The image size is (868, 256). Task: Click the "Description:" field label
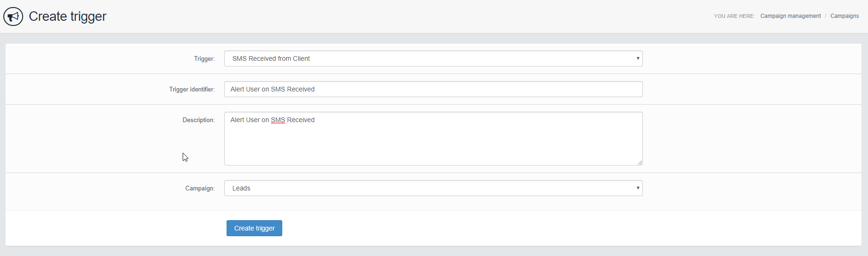pyautogui.click(x=198, y=120)
